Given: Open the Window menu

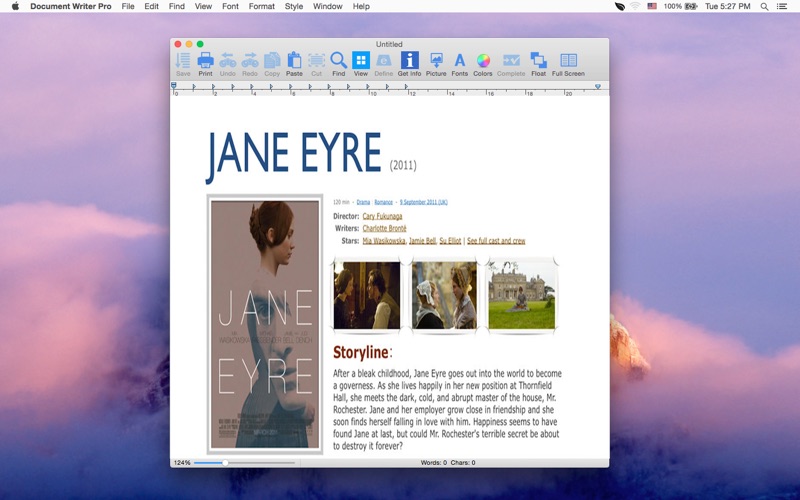Looking at the screenshot, I should pyautogui.click(x=328, y=6).
